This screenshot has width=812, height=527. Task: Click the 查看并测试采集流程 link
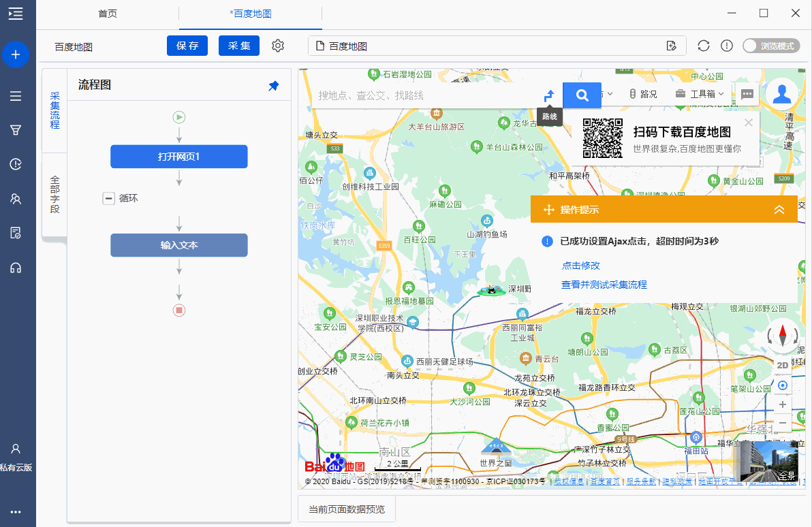(604, 285)
